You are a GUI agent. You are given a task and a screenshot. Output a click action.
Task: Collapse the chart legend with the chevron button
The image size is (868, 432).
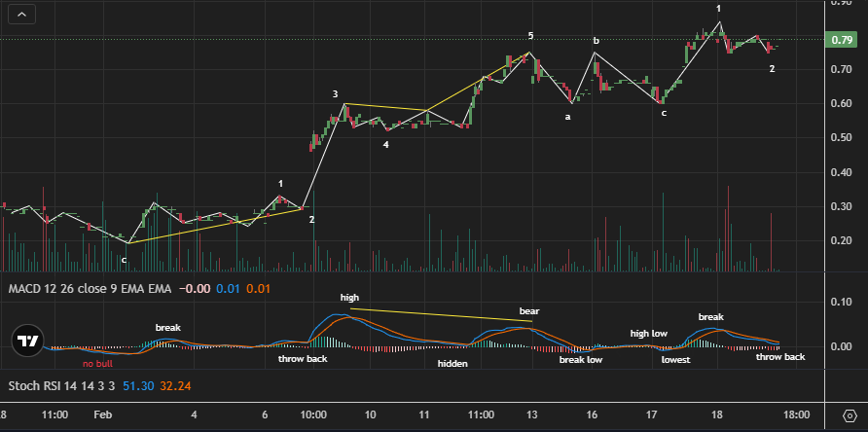pyautogui.click(x=22, y=15)
